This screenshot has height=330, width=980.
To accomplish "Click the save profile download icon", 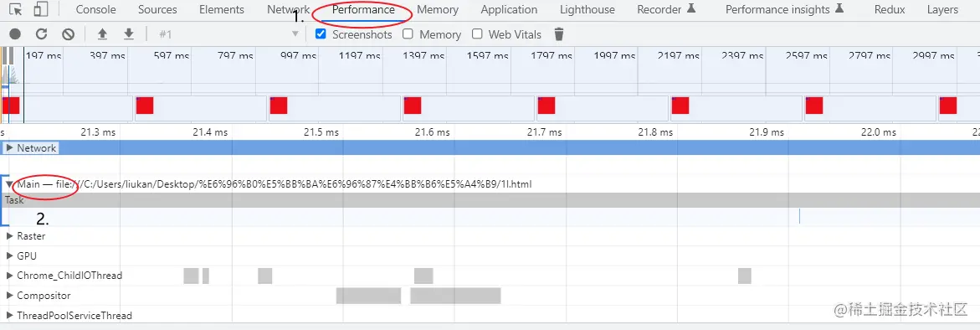I will (129, 34).
